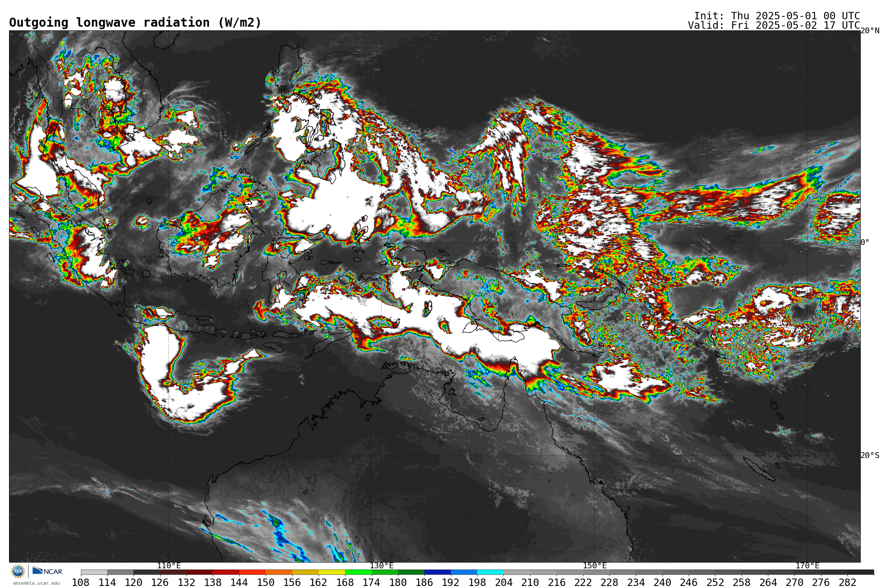Click the 282 colorbar tick label
This screenshot has height=588, width=887.
(847, 583)
